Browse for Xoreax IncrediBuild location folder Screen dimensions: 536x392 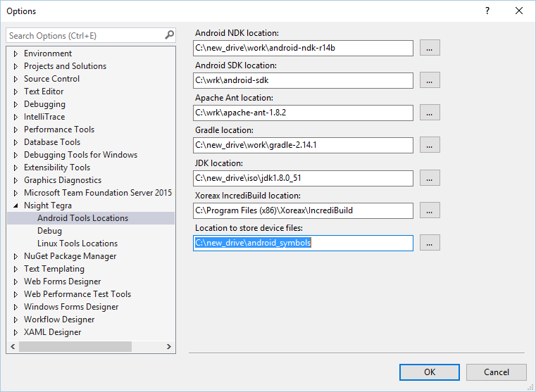[430, 210]
